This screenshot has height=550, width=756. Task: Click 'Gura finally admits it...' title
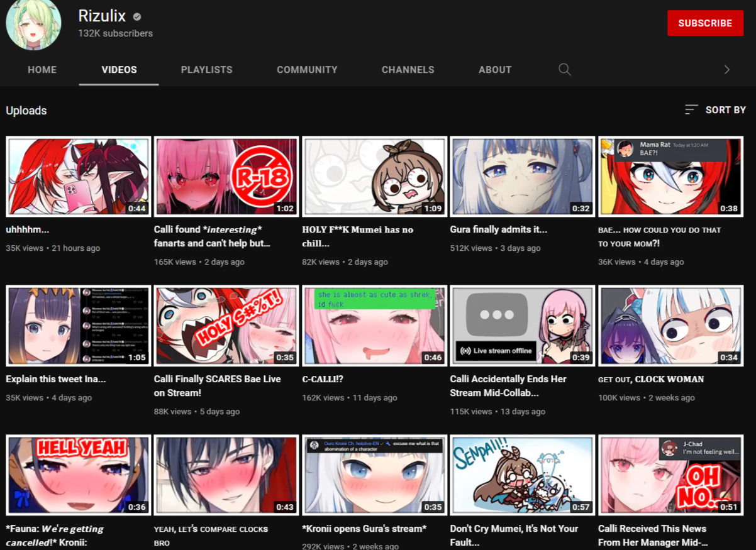(x=499, y=229)
